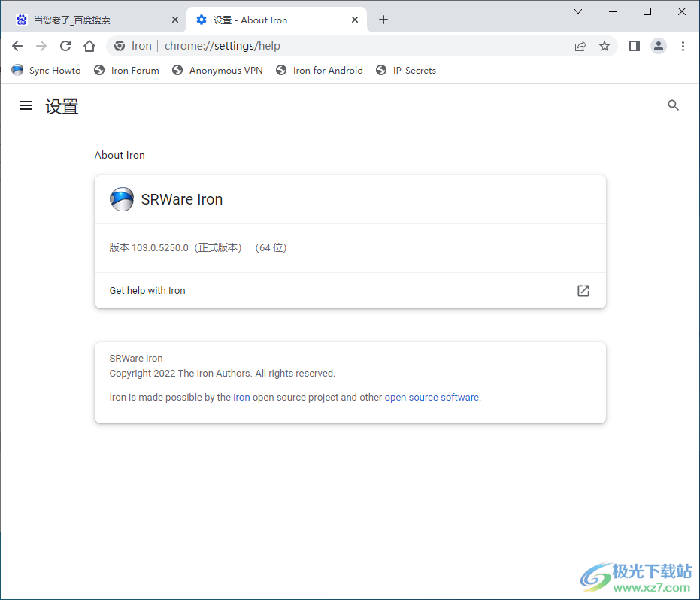Click the open source software link
The width and height of the screenshot is (700, 600).
[432, 397]
